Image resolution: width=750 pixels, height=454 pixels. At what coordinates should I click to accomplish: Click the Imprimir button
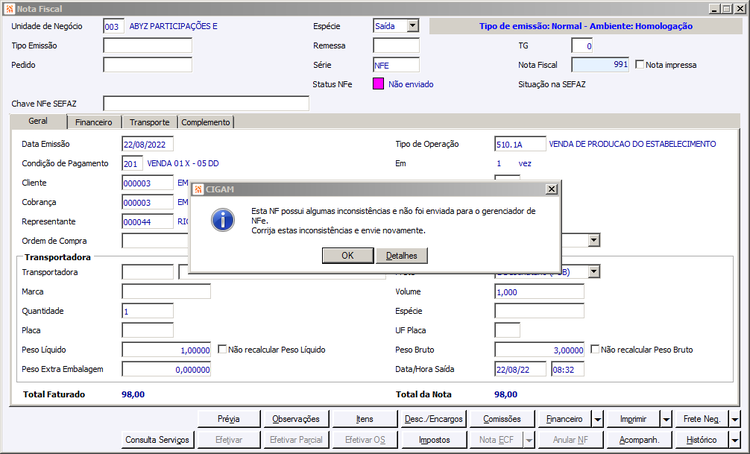(633, 419)
